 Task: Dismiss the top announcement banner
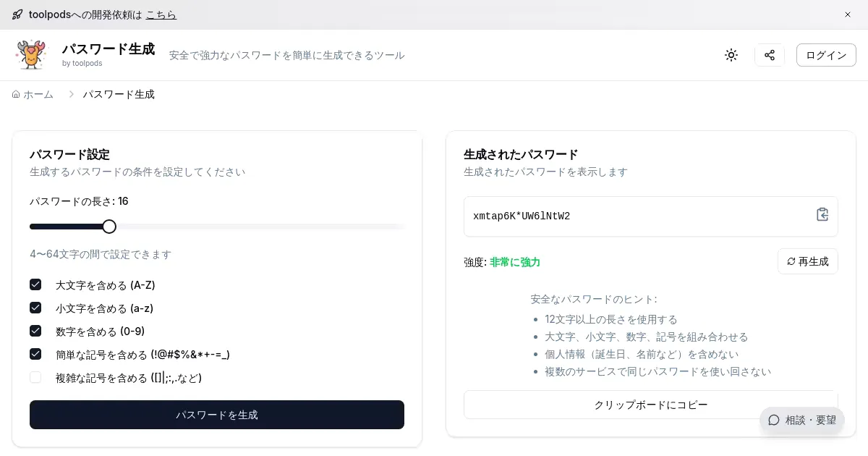(x=848, y=14)
